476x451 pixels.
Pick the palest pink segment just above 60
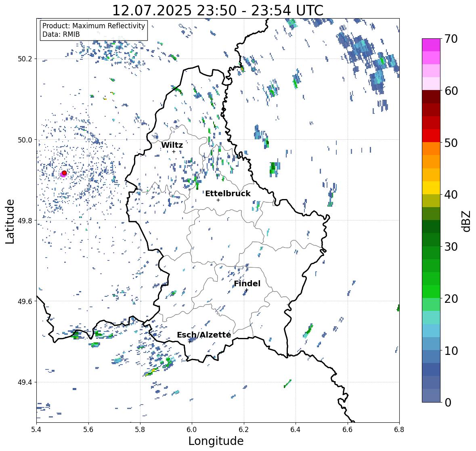click(431, 84)
